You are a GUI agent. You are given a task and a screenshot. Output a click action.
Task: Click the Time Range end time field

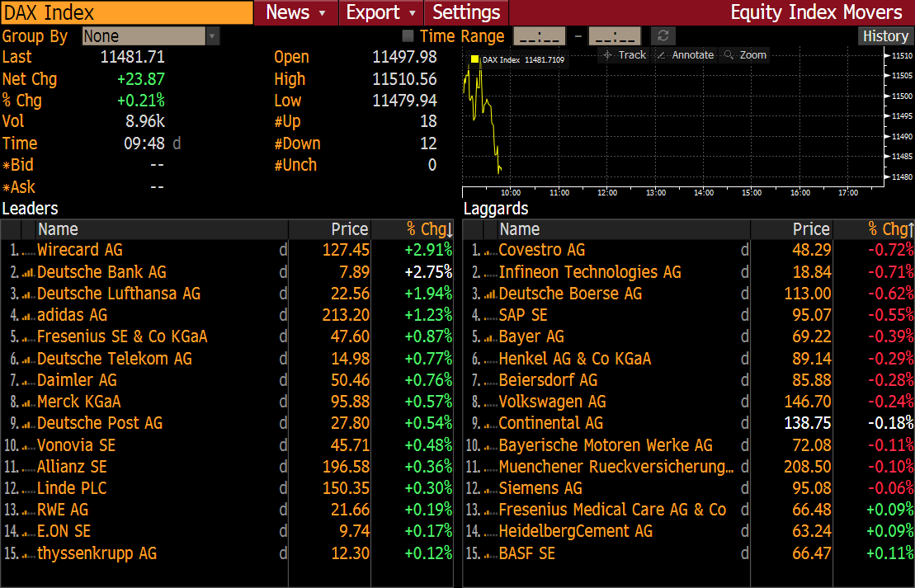(615, 36)
